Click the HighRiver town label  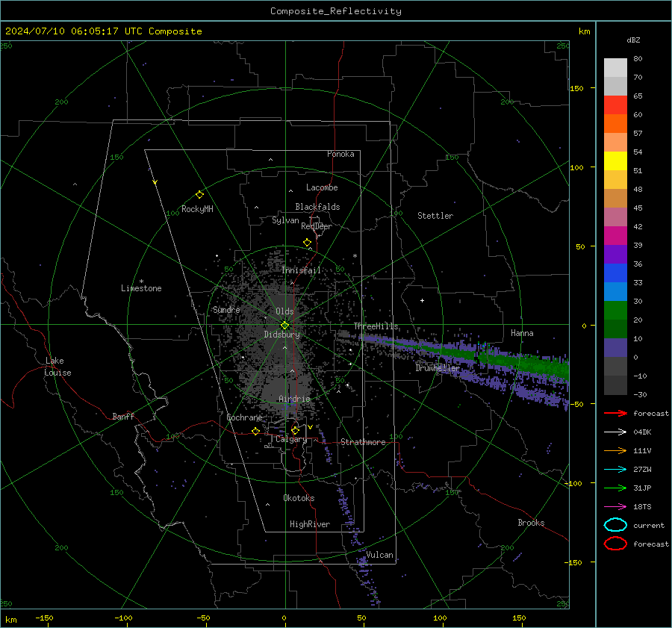pos(310,524)
